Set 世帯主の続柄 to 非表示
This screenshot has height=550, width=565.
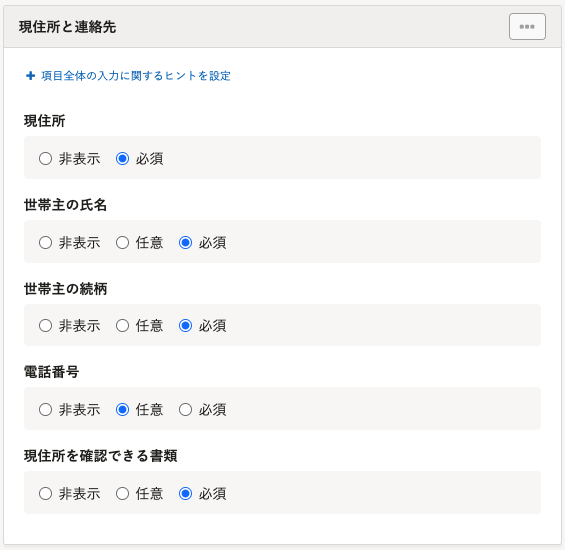pos(45,326)
